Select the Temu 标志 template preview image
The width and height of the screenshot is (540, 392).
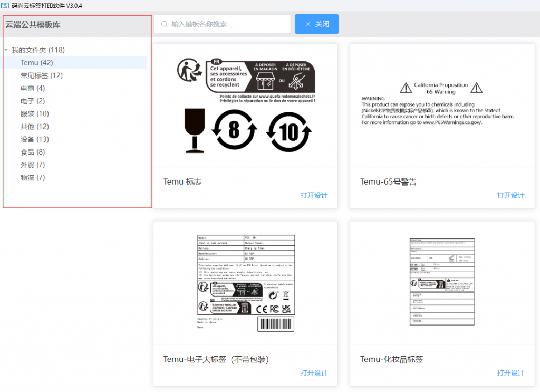point(245,106)
